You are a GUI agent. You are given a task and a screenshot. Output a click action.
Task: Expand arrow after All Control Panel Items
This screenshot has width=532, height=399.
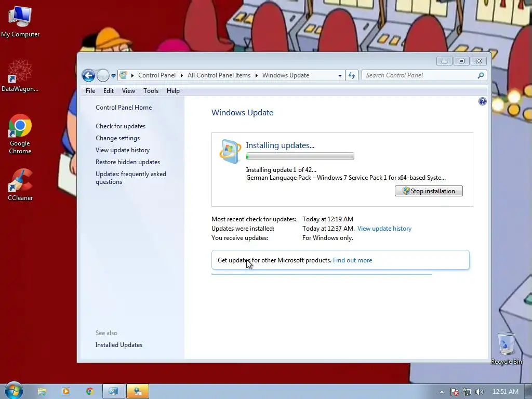click(257, 75)
